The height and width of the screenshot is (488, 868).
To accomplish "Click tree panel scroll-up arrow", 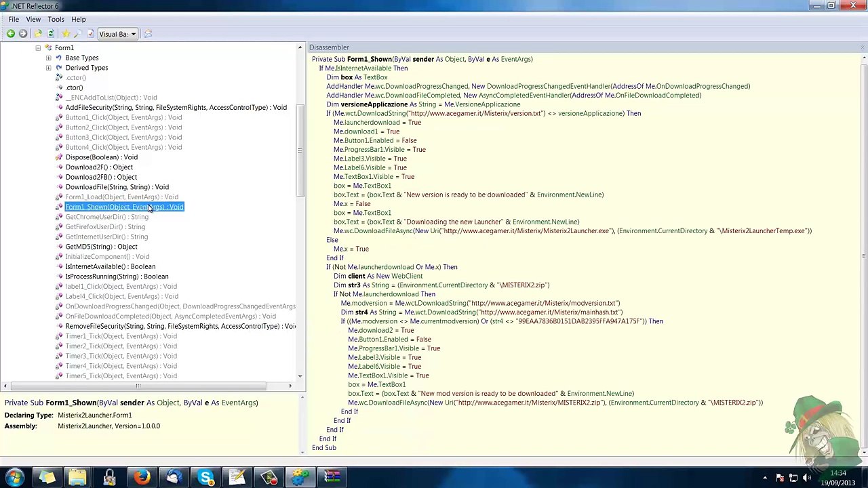I will pyautogui.click(x=300, y=47).
